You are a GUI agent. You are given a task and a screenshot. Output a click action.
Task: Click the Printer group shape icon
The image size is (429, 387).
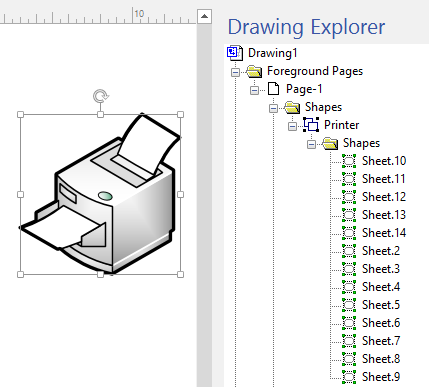pos(311,125)
